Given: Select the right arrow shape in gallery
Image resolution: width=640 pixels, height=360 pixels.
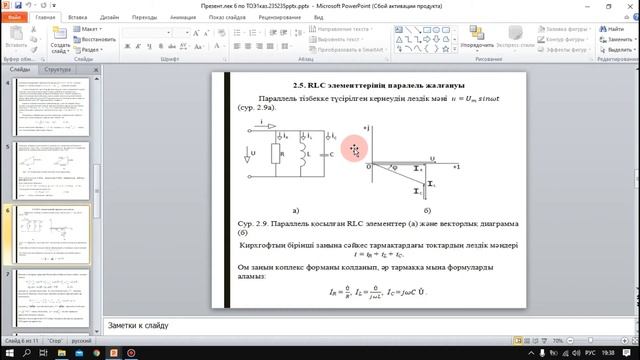Looking at the screenshot, I should pos(427,40).
